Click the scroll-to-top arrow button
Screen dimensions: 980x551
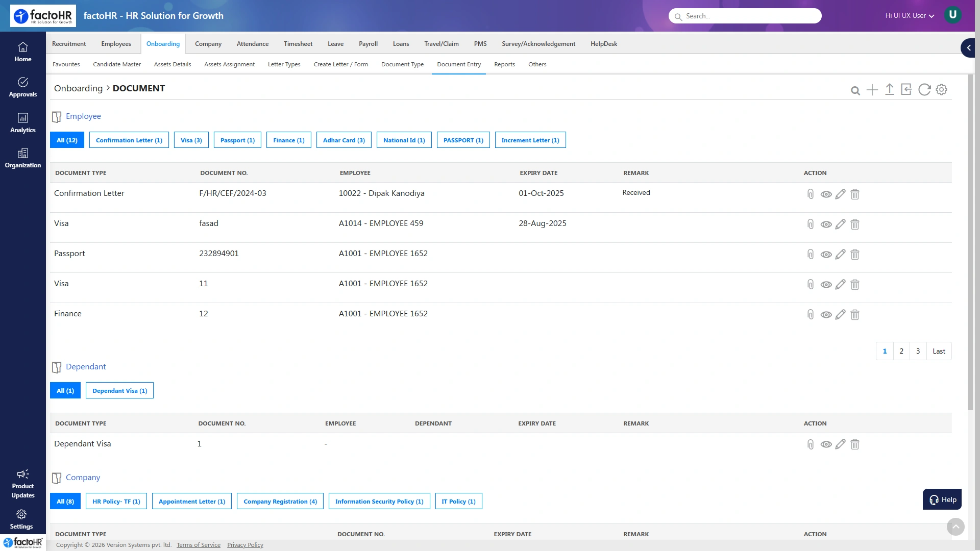pyautogui.click(x=955, y=527)
